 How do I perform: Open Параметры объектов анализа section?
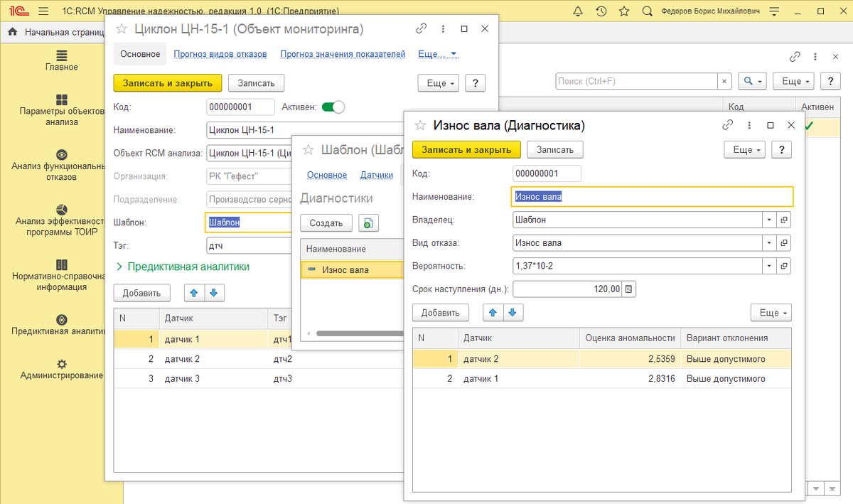coord(62,111)
